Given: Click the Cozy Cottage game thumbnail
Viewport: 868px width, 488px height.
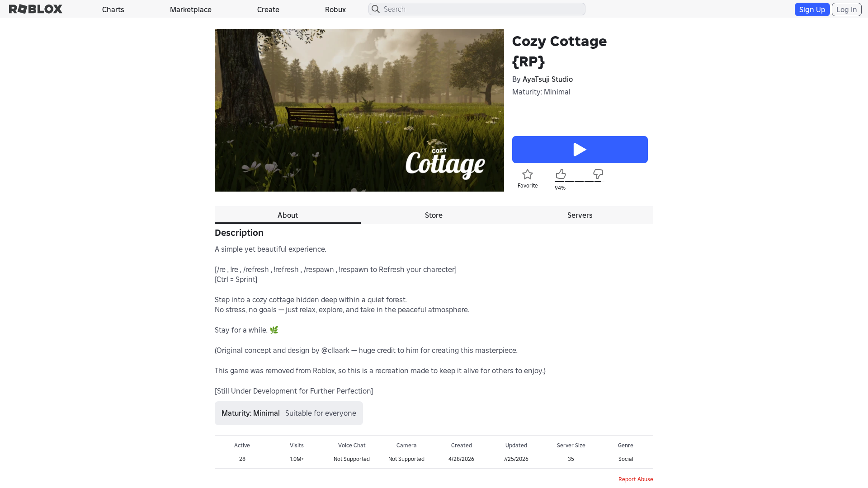Looking at the screenshot, I should point(359,110).
